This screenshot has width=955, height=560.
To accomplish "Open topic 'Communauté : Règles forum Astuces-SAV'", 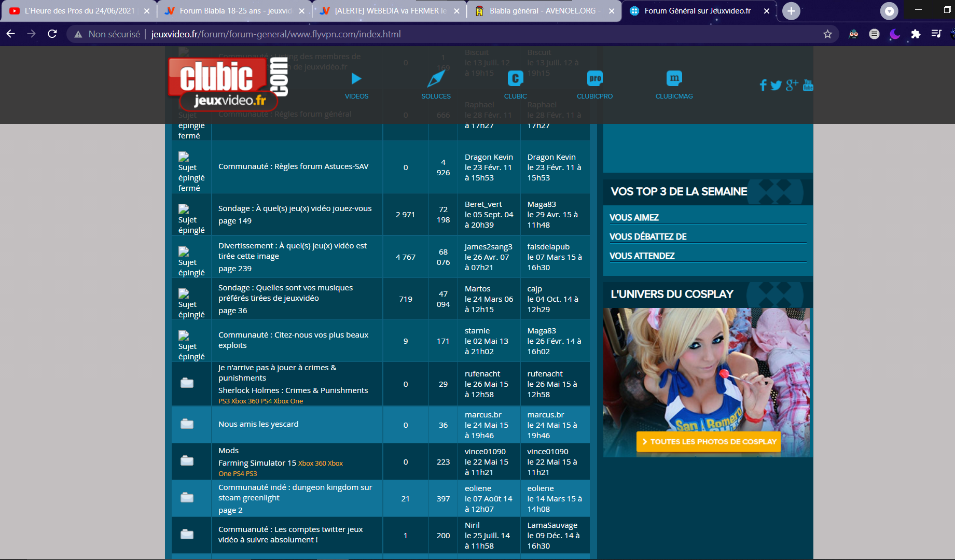I will point(294,166).
